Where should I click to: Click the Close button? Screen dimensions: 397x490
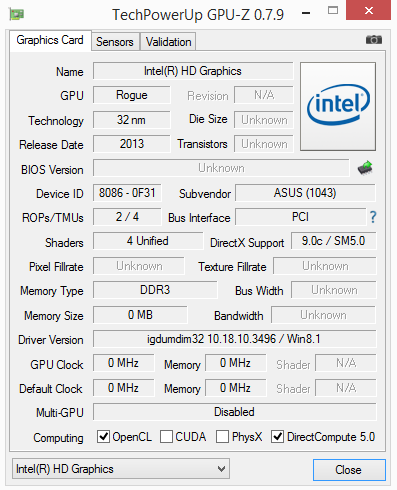coord(349,470)
